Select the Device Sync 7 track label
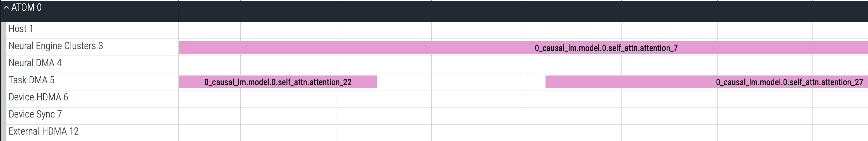 click(35, 114)
